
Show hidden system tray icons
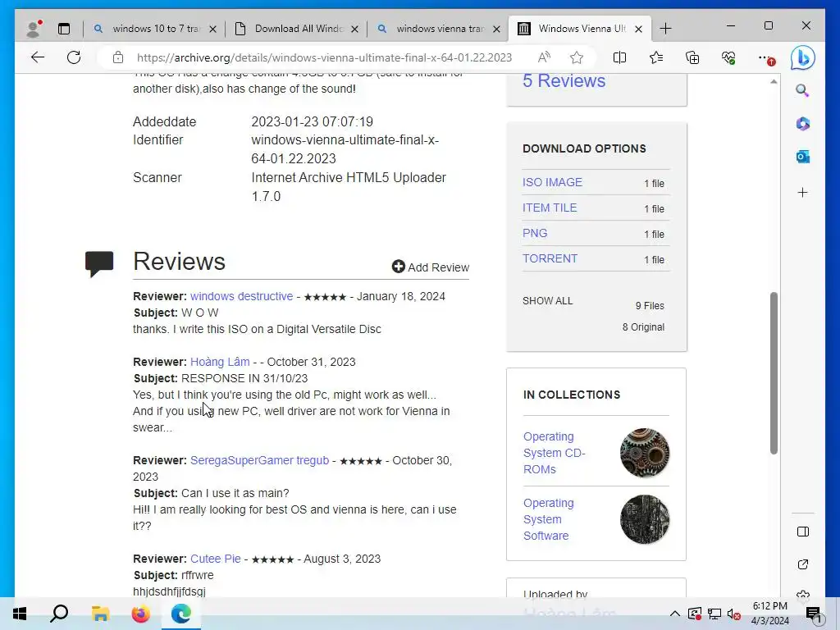[x=675, y=614]
